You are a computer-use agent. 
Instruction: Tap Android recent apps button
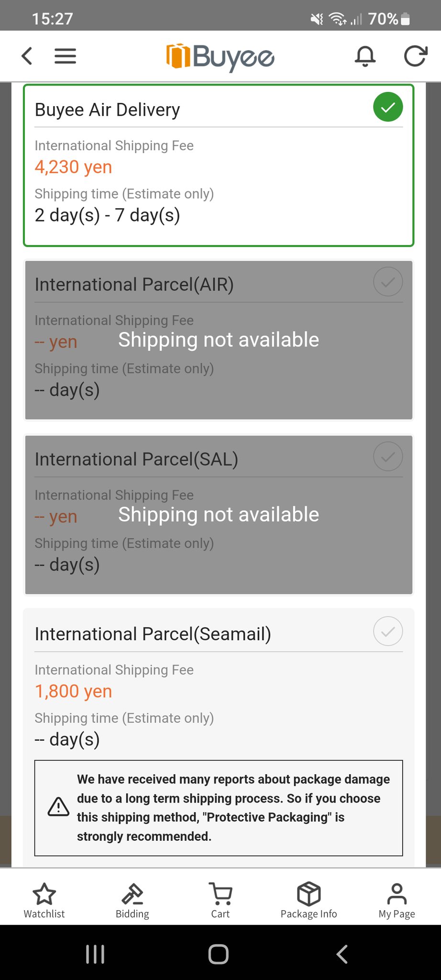tap(95, 954)
